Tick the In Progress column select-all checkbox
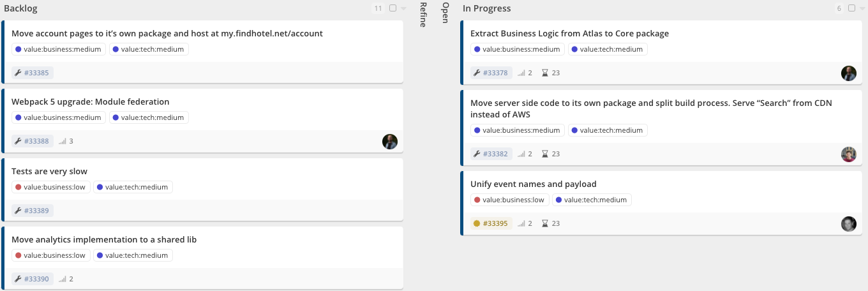The width and height of the screenshot is (868, 291). [x=851, y=8]
